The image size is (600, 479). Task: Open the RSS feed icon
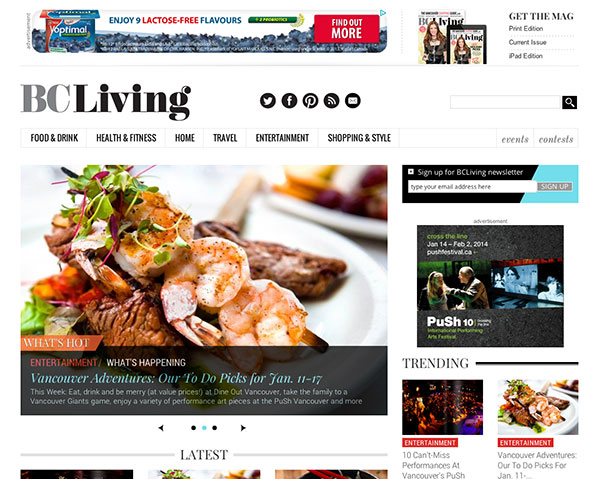(x=331, y=101)
